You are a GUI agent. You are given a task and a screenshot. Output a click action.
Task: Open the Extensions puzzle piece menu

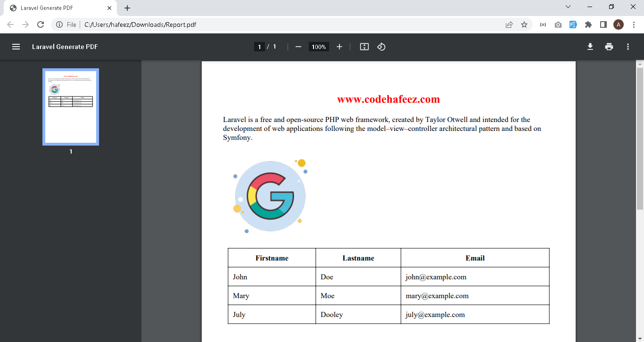[588, 24]
